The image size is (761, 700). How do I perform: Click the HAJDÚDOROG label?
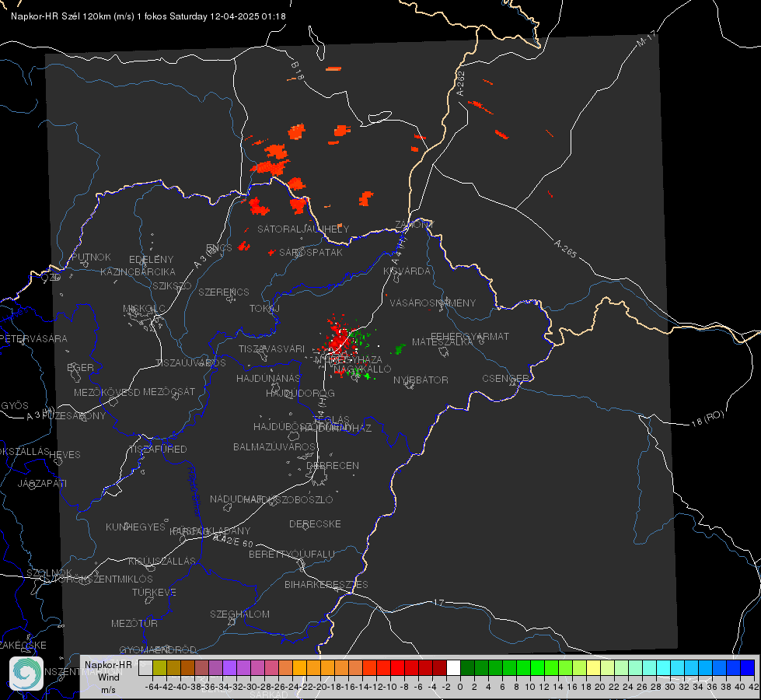tap(300, 393)
